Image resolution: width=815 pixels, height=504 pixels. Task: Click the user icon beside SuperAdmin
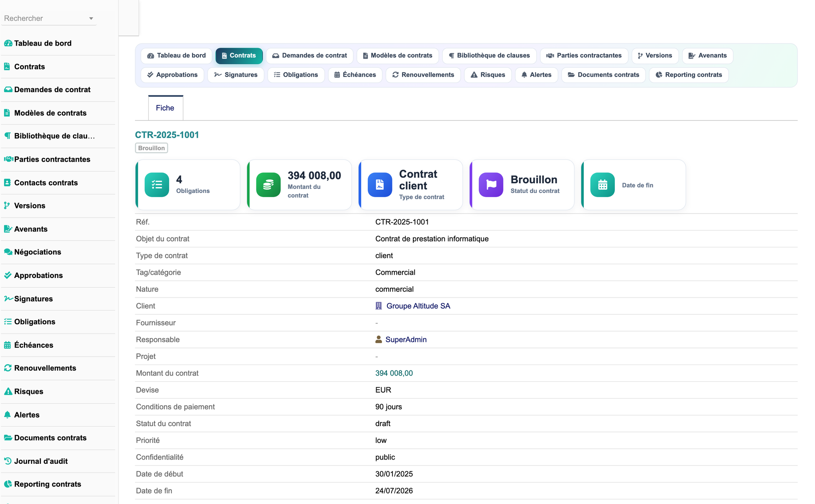click(x=379, y=339)
